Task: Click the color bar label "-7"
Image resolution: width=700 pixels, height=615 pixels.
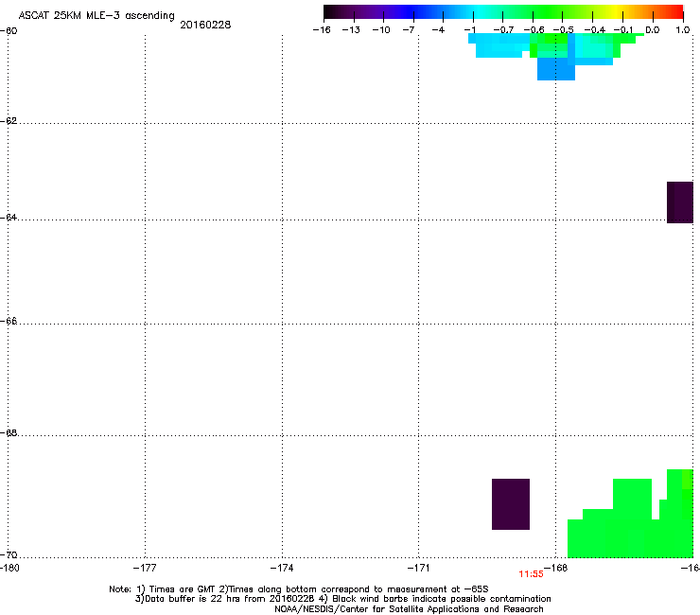Action: click(x=409, y=30)
